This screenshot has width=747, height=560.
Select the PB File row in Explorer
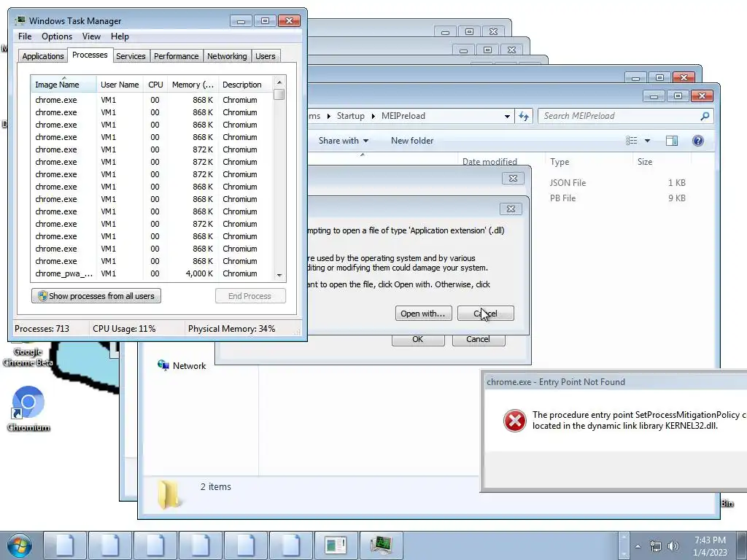pos(562,198)
